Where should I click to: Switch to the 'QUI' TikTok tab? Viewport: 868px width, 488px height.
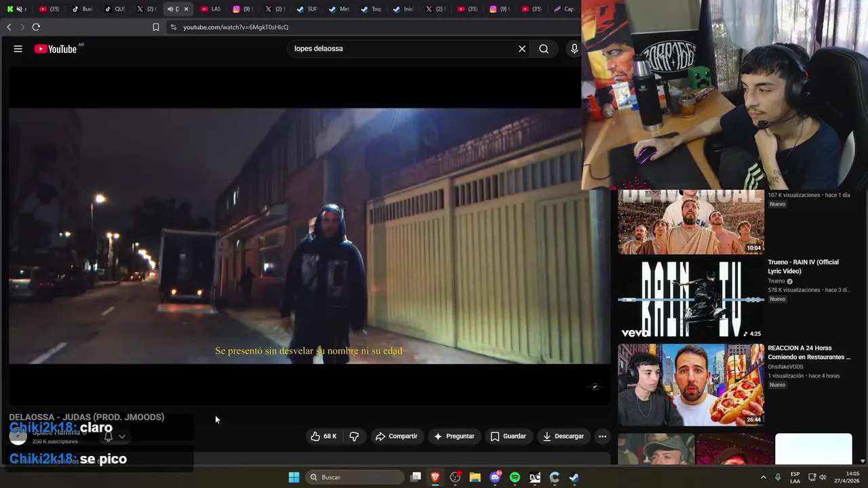click(x=114, y=9)
